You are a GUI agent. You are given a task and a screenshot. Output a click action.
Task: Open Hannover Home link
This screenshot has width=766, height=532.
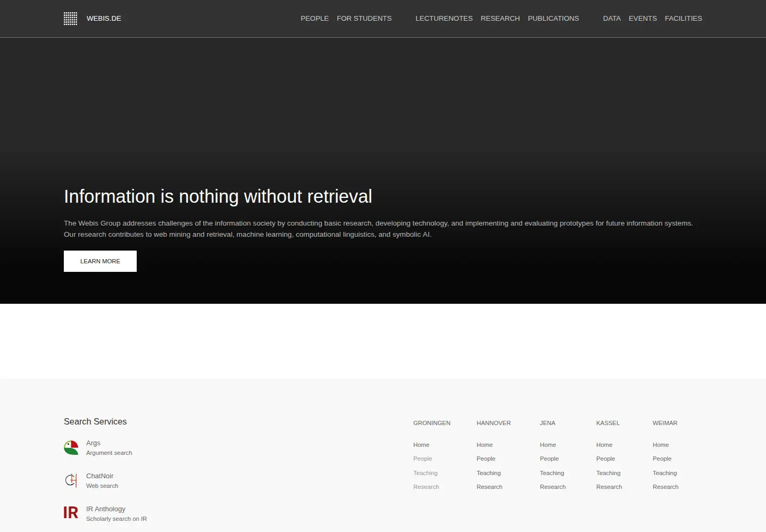coord(485,445)
